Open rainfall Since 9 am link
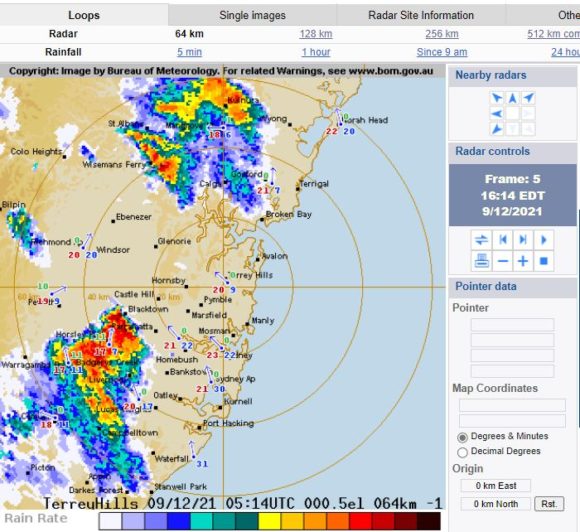 pos(442,52)
